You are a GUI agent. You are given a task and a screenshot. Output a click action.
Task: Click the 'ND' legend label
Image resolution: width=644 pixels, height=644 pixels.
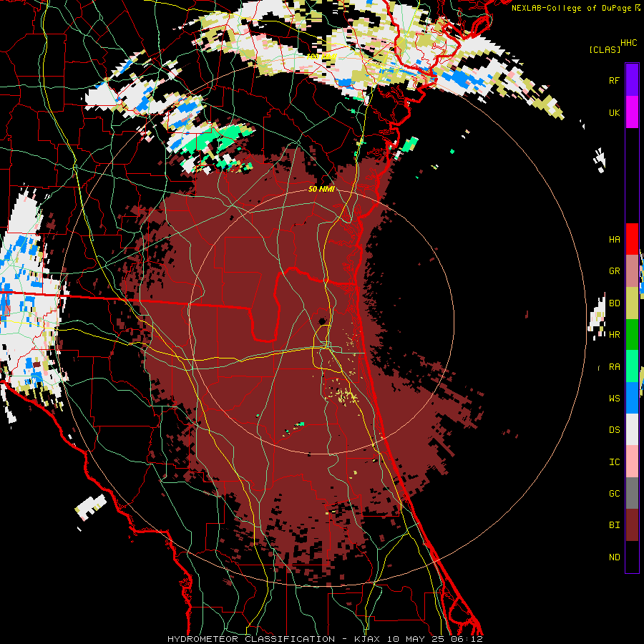[614, 557]
